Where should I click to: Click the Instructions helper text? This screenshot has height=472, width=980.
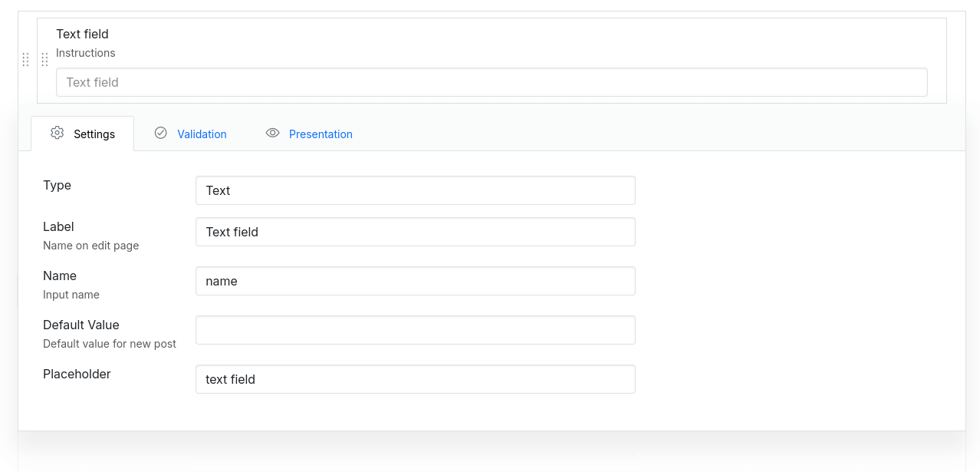click(85, 53)
